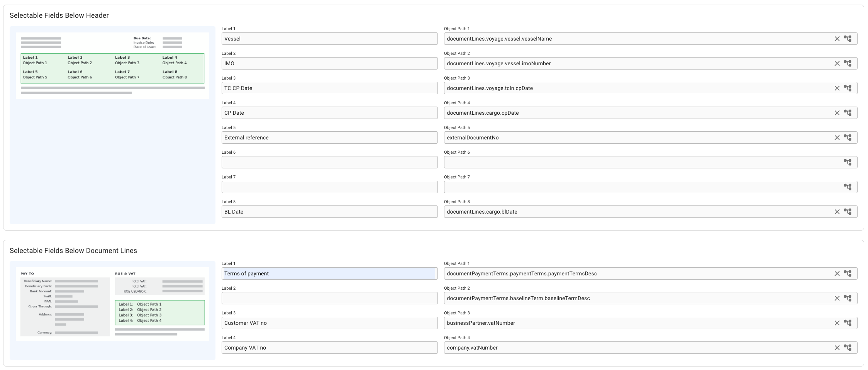Clear the company.vatNumber object path
This screenshot has width=868, height=370.
pos(837,348)
